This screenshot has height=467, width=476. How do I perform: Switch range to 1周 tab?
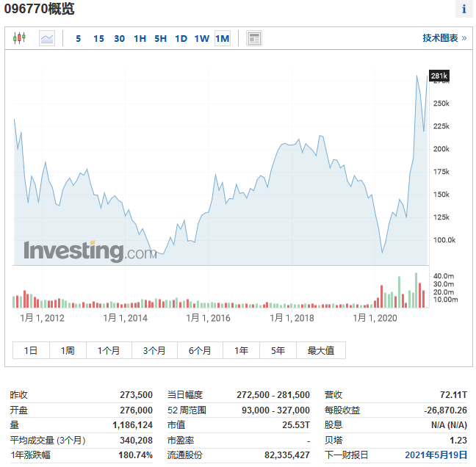[x=68, y=350]
